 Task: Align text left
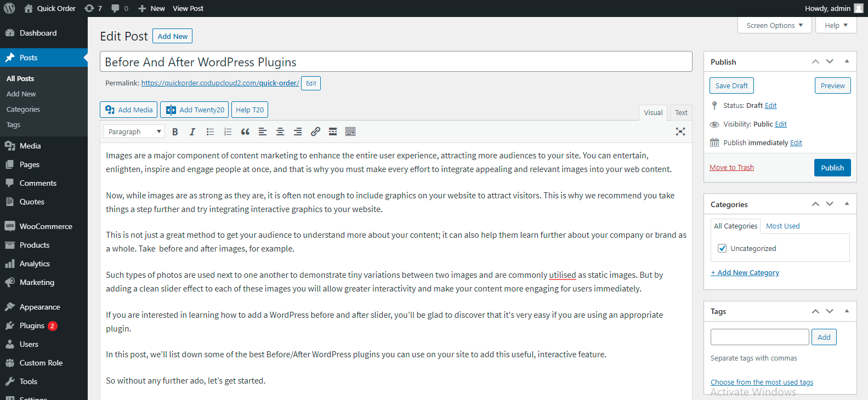pos(263,132)
